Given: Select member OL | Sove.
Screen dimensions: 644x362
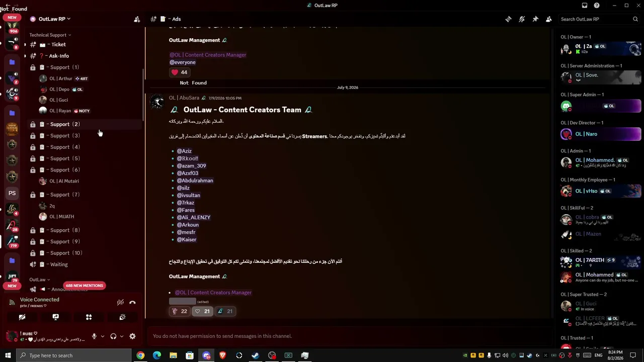Looking at the screenshot, I should pos(601,77).
